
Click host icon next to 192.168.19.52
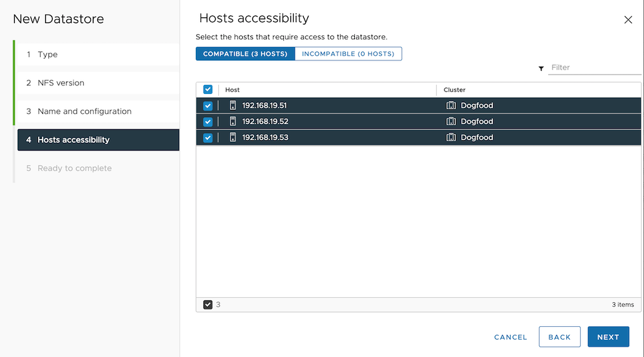click(233, 122)
